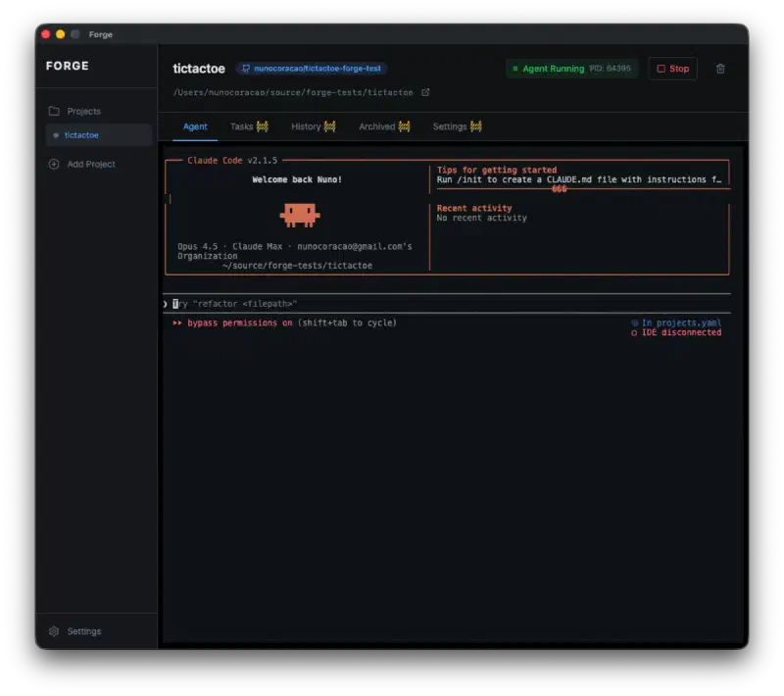This screenshot has width=784, height=696.
Task: Click the folder icon next to Projects
Action: click(54, 111)
